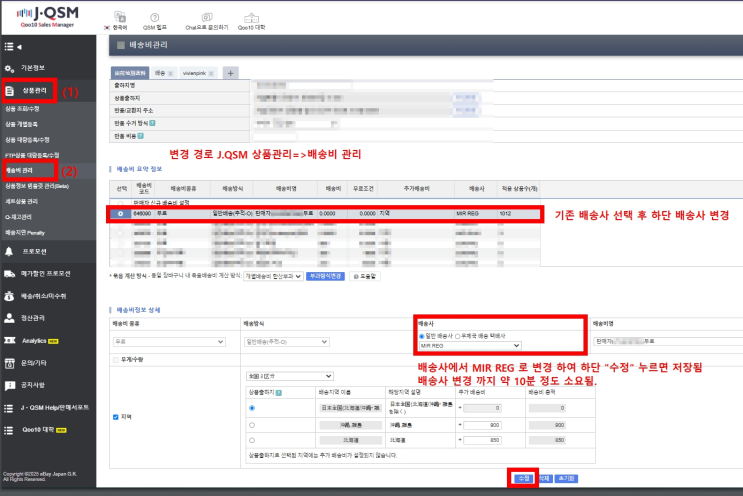Open 상품 개별등록 in sidebar

tap(21, 124)
